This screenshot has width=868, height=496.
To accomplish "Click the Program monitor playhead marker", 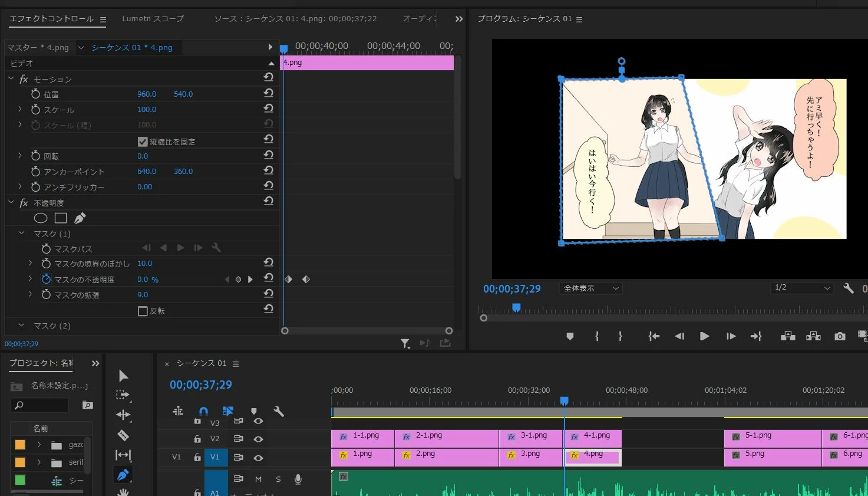I will point(516,307).
